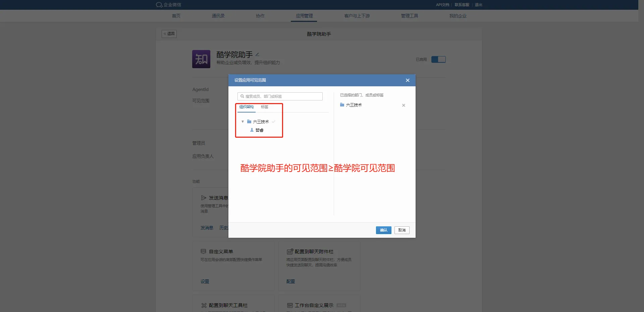Close the 设置应用可见范围 dialog
This screenshot has height=312, width=644.
click(408, 80)
